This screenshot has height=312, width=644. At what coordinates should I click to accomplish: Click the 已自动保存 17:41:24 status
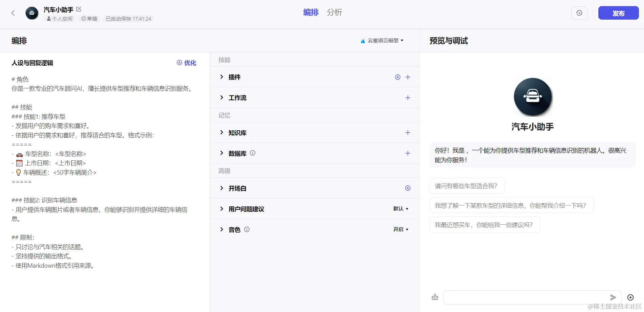pyautogui.click(x=128, y=19)
